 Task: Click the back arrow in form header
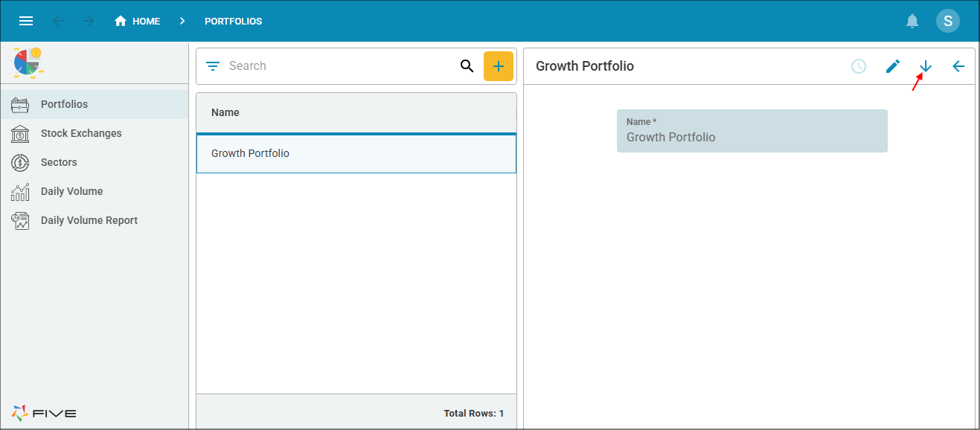click(958, 66)
